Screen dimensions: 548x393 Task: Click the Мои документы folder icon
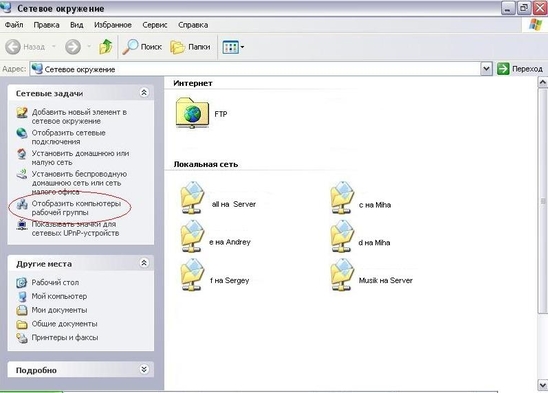[x=22, y=310]
